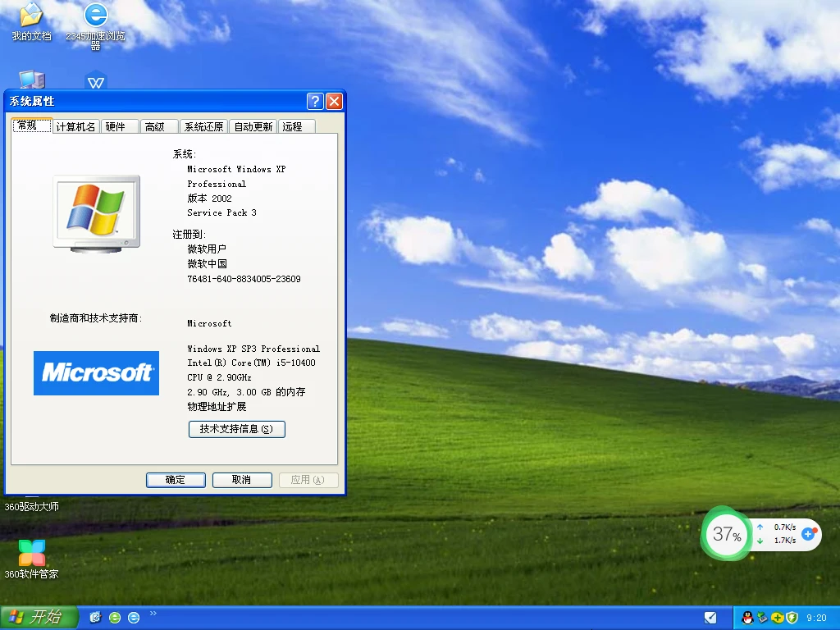Click the 制造商和技术支持商 label

click(96, 318)
